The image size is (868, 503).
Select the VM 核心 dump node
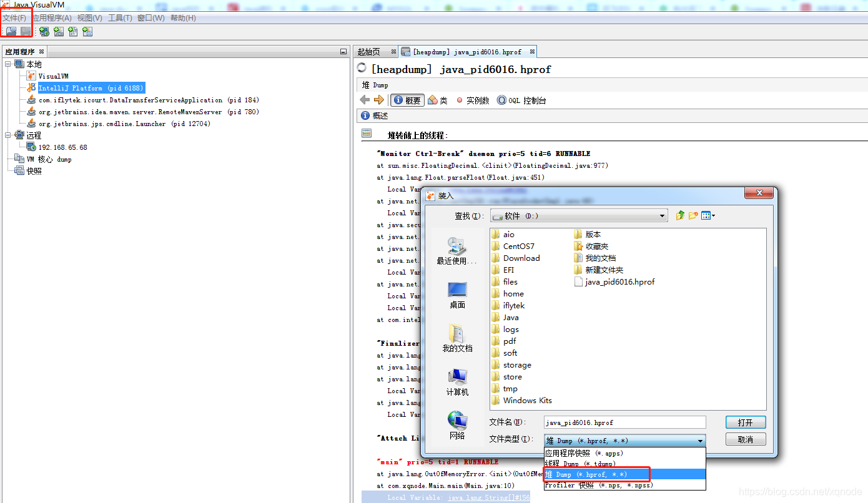49,159
